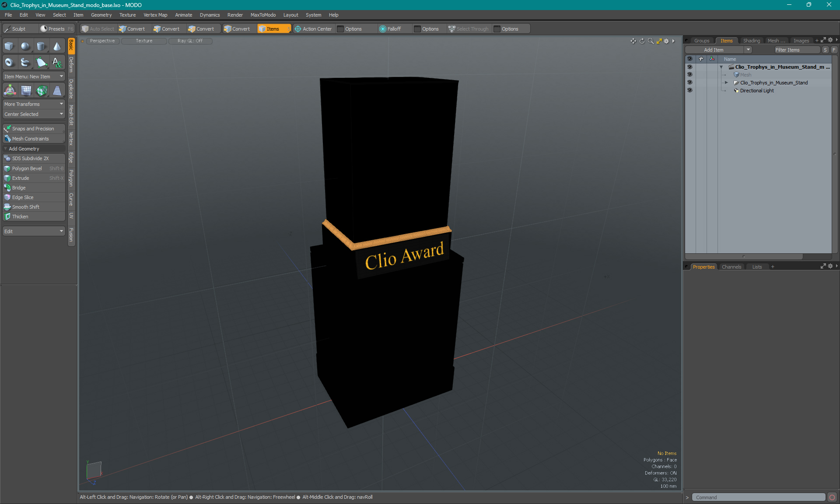Viewport: 840px width, 504px height.
Task: Add a new tab to Items panel
Action: [817, 41]
